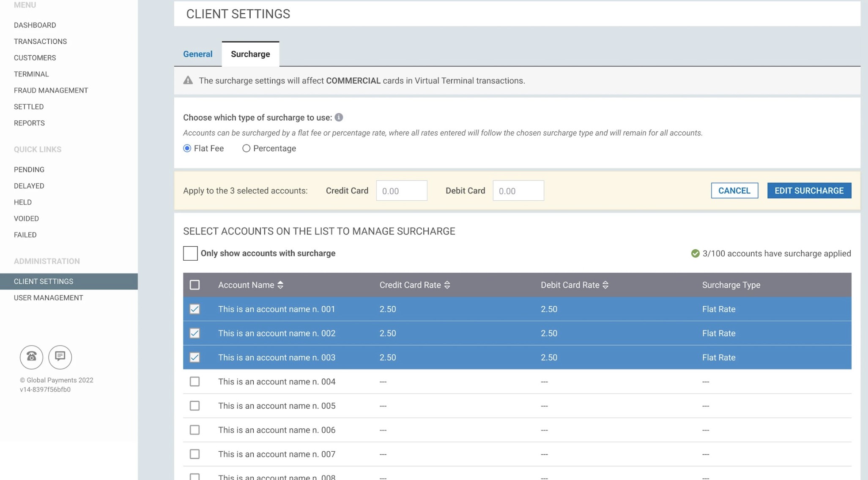Viewport: 868px width, 480px height.
Task: Open Fraud Management menu item
Action: tap(51, 90)
